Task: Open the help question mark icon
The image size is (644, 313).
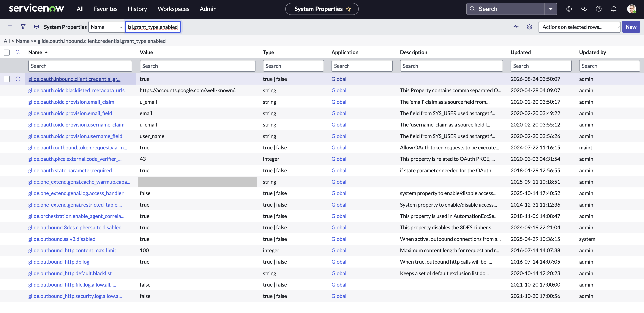Action: [599, 9]
